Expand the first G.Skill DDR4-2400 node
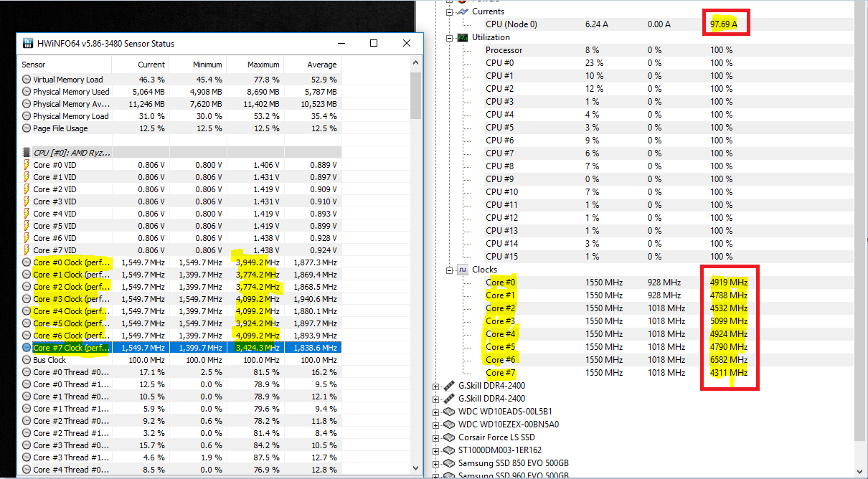The width and height of the screenshot is (868, 479). point(436,386)
